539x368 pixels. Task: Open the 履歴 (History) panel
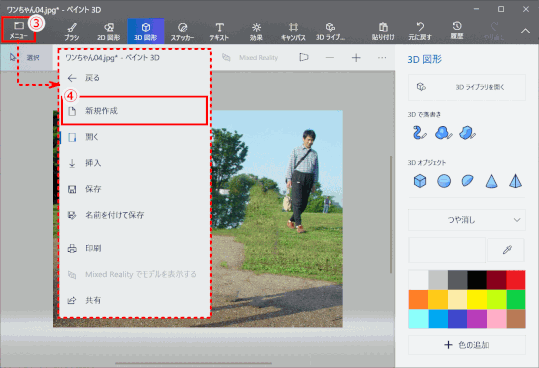tap(457, 31)
